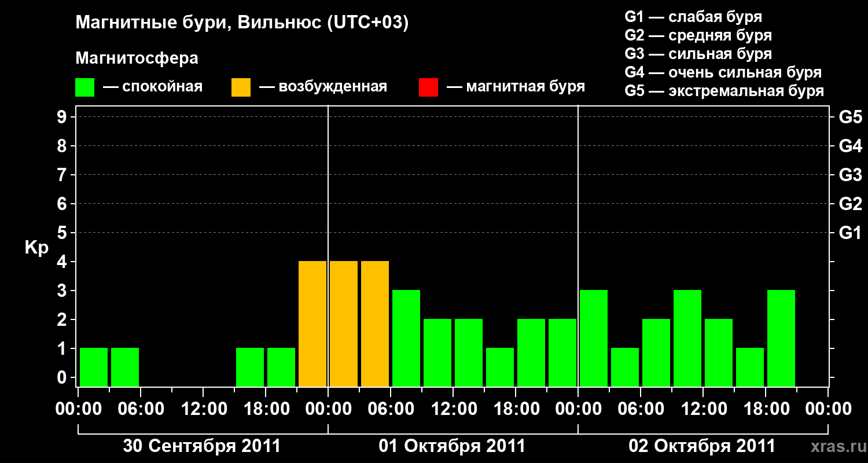Click the 06:00–09:00 bar on 02 Октября
Viewport: 868px width, 463px height.
tap(656, 352)
